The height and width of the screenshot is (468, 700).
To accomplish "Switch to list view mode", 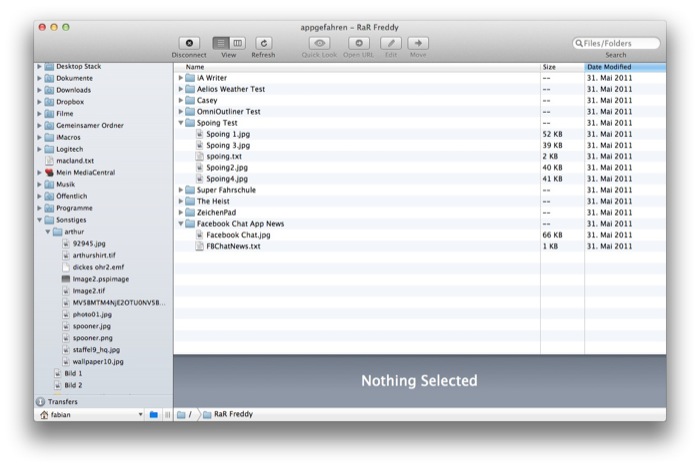I will pos(220,43).
